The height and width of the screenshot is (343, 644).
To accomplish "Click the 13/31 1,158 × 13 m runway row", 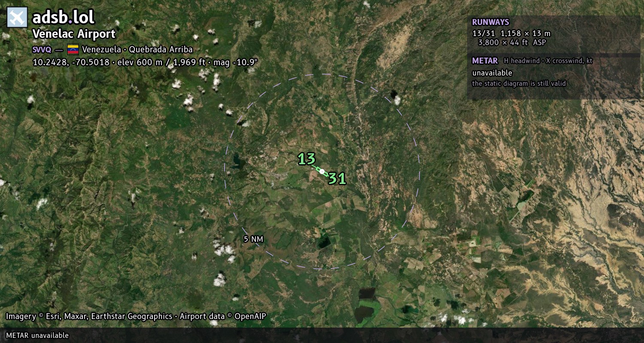I will coord(511,33).
